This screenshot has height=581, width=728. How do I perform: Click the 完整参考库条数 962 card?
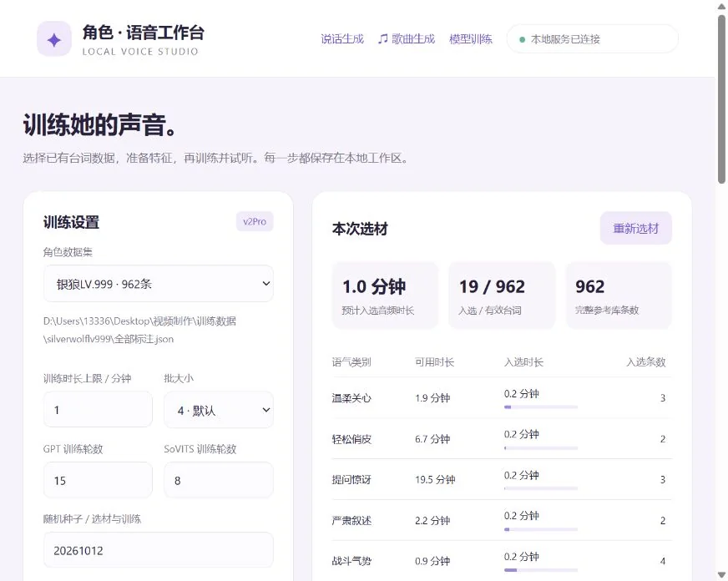tap(619, 296)
